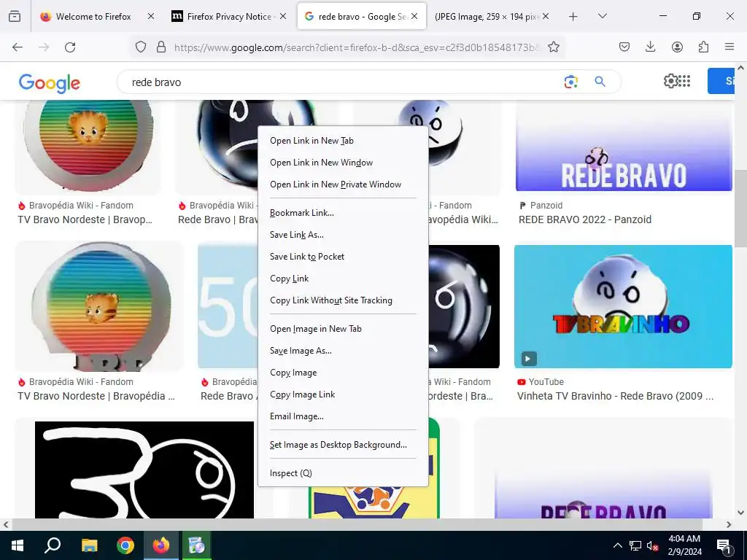
Task: Select Copy Image from context menu
Action: pos(343,373)
